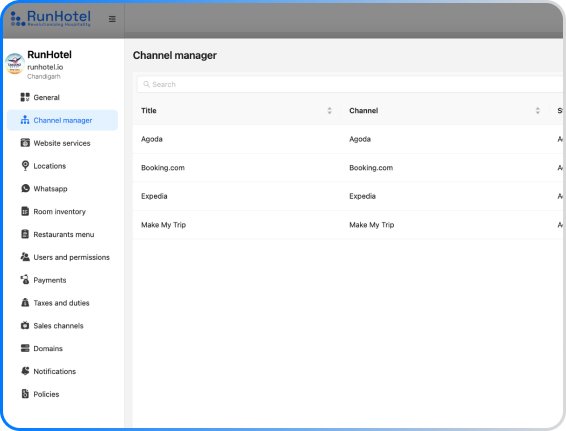Viewport: 566px width, 431px height.
Task: Select the Users and permissions icon
Action: [x=25, y=257]
